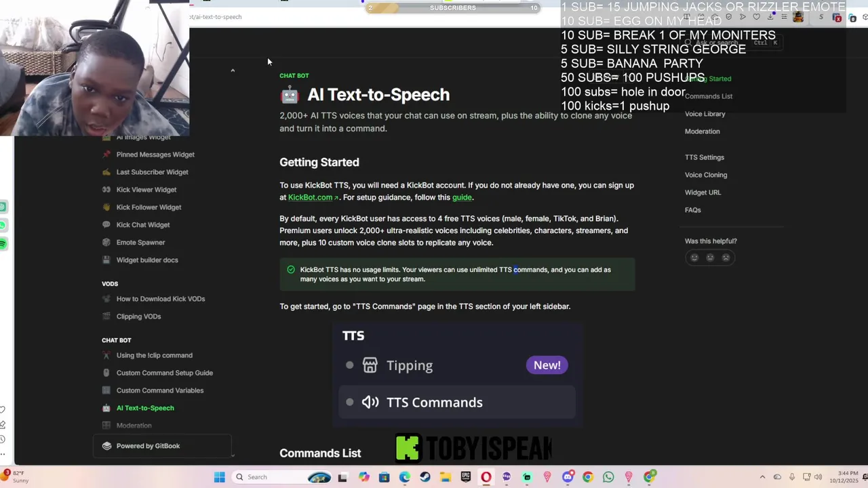Open Copilot from the taskbar
The height and width of the screenshot is (488, 868).
[364, 477]
